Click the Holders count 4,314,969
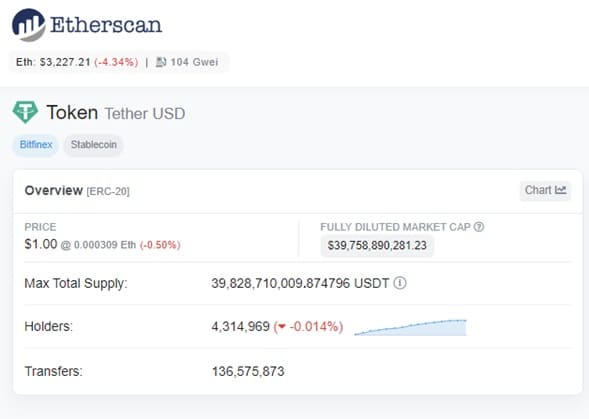The width and height of the screenshot is (589, 419). coord(240,326)
